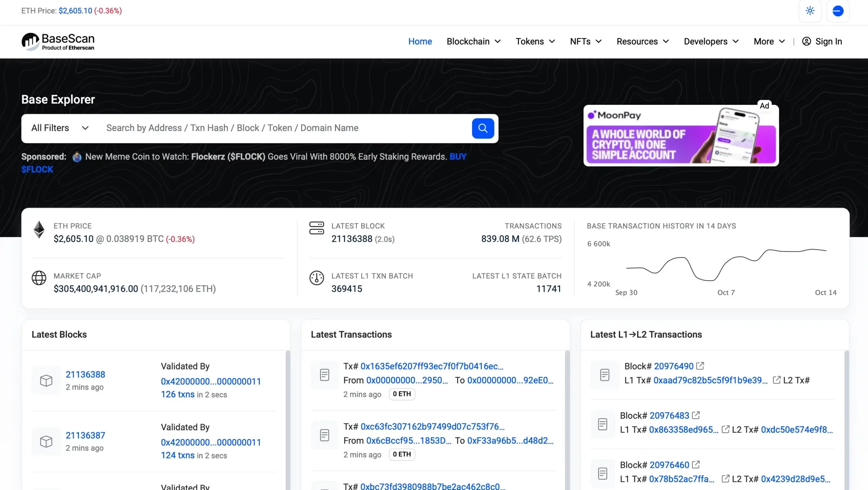
Task: Click the market cap globe icon
Action: [x=39, y=278]
